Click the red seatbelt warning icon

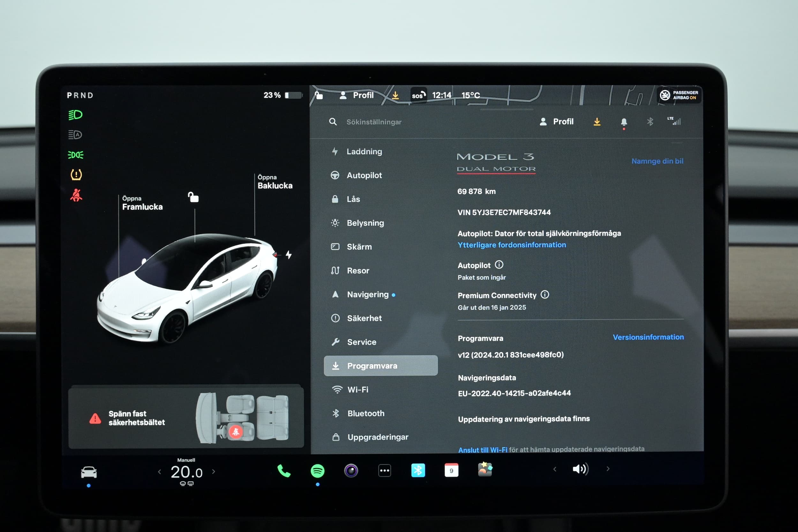pyautogui.click(x=76, y=195)
